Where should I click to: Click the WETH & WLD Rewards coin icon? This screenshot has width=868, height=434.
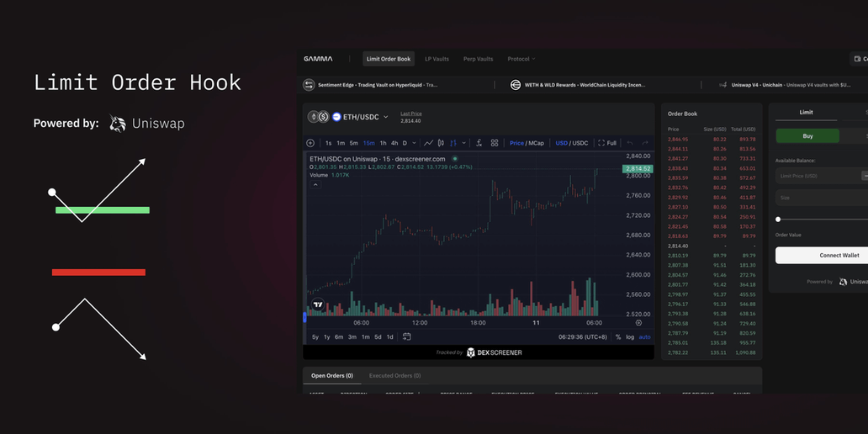pyautogui.click(x=516, y=85)
